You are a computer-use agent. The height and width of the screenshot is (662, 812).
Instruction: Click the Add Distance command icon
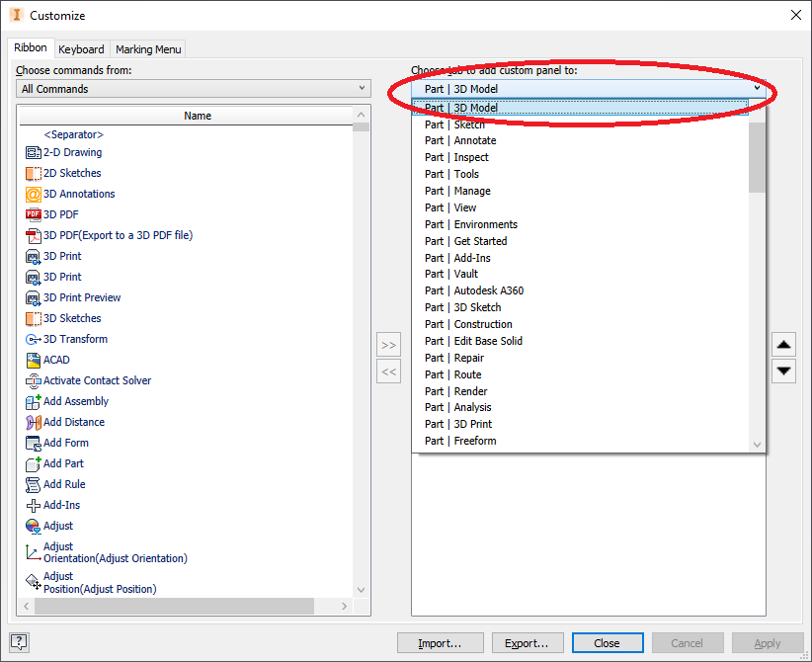tap(34, 422)
